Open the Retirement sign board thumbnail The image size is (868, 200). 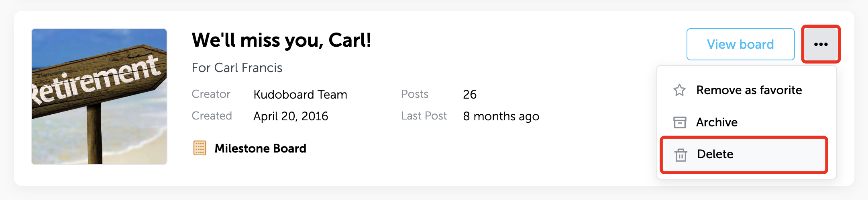[x=99, y=97]
